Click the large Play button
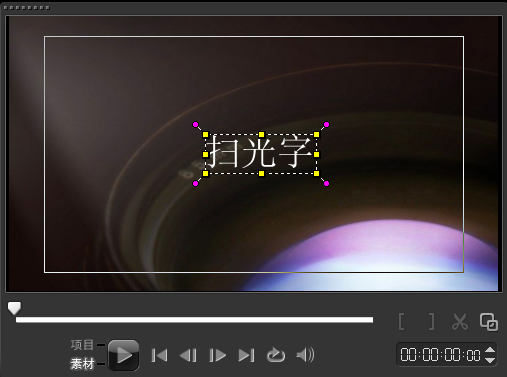 pos(123,355)
